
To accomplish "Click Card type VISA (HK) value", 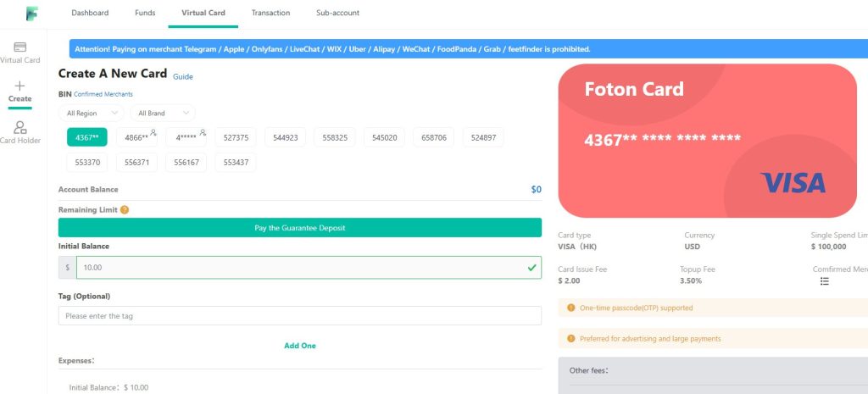I will (577, 247).
